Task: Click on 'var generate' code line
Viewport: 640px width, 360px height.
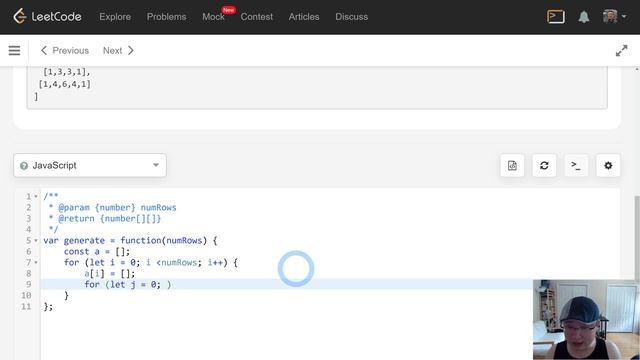Action: click(130, 241)
